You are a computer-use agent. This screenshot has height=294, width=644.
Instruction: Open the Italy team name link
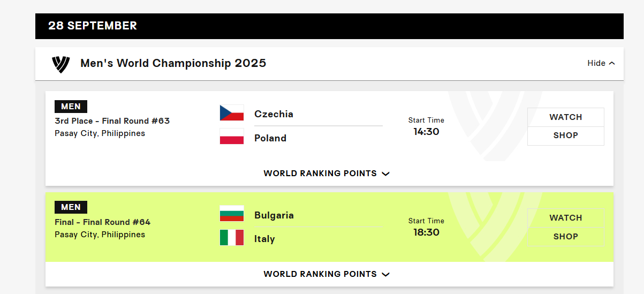(264, 239)
